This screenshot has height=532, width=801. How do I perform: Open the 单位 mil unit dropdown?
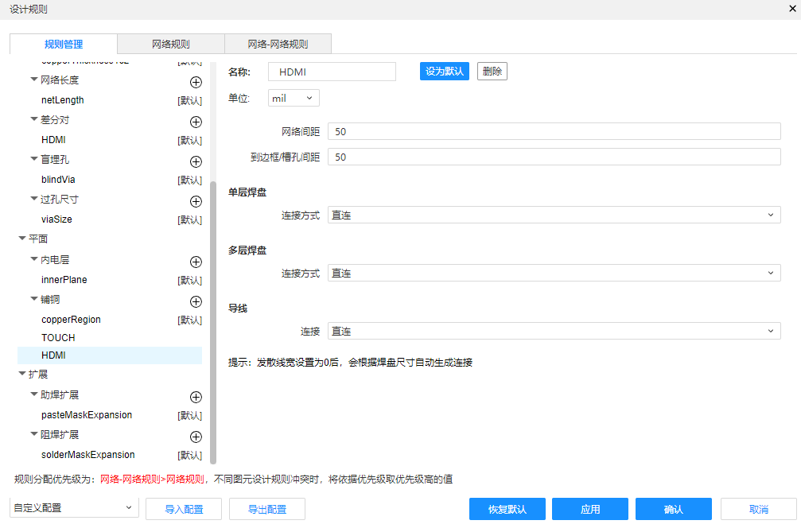click(294, 98)
